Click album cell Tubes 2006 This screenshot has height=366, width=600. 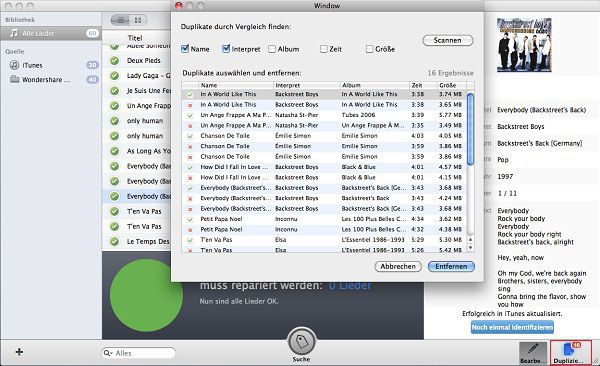click(358, 115)
